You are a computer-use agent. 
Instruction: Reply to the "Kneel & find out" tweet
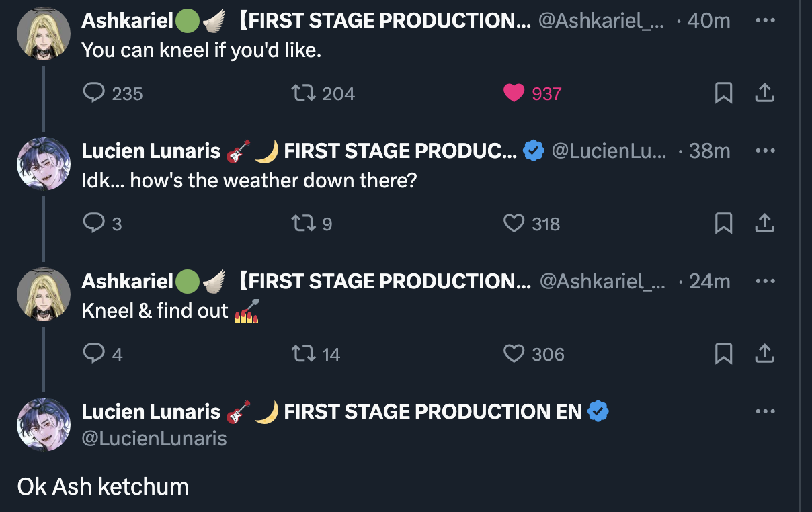click(93, 353)
